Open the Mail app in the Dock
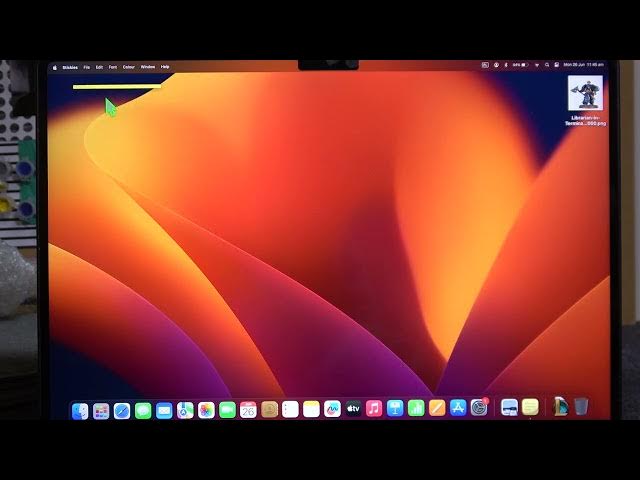 coord(164,411)
